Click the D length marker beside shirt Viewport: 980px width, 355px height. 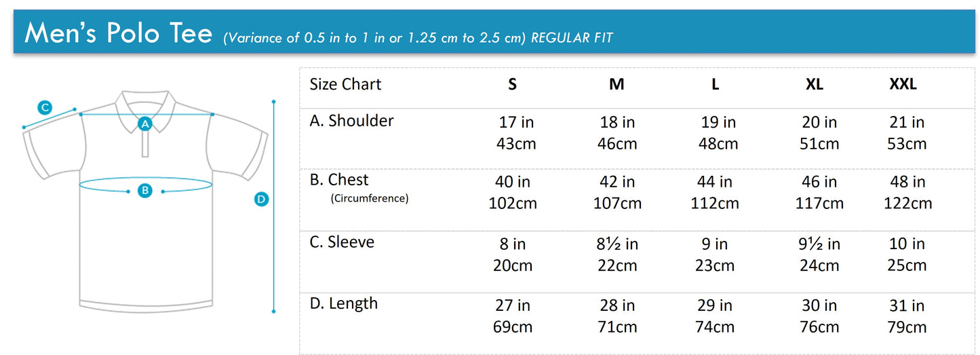point(262,199)
